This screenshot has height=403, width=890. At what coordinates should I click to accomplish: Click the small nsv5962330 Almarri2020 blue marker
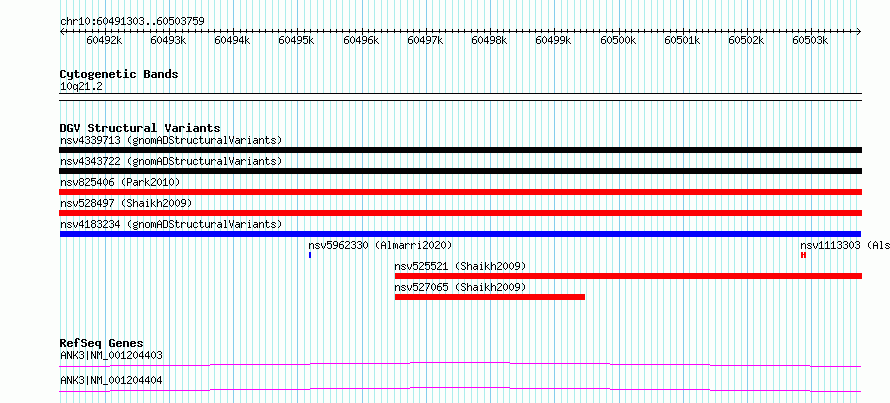click(310, 255)
